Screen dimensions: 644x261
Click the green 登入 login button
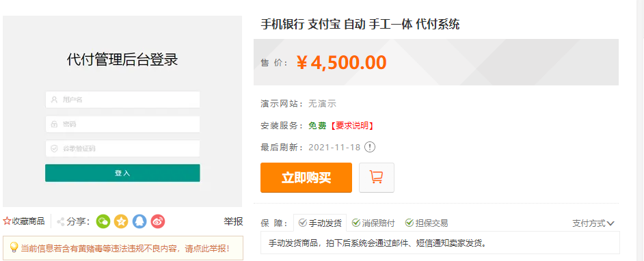pyautogui.click(x=122, y=173)
